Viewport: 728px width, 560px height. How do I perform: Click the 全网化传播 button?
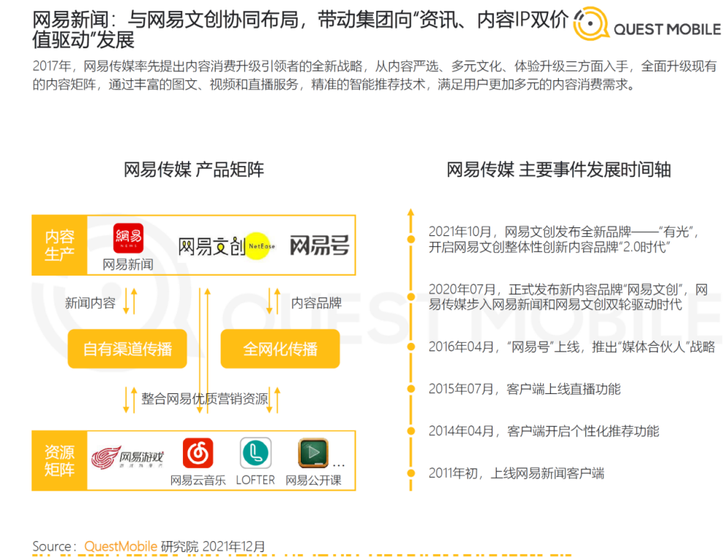pos(280,349)
